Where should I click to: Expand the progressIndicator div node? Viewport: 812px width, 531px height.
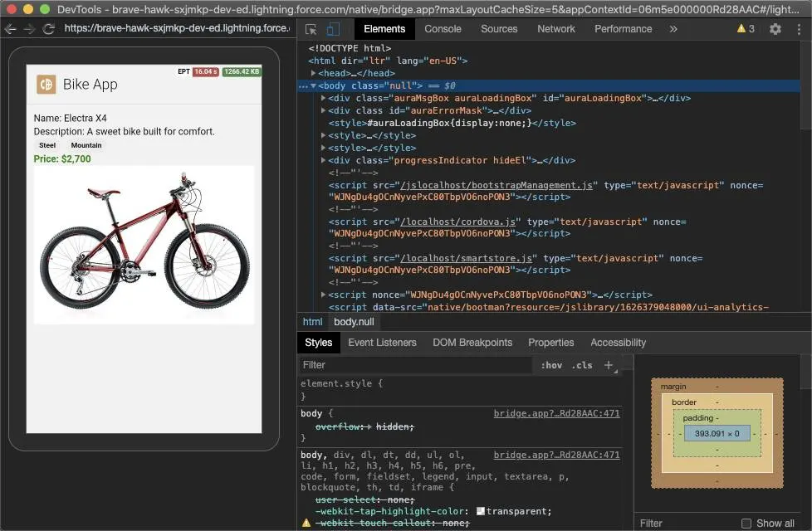[x=323, y=160]
